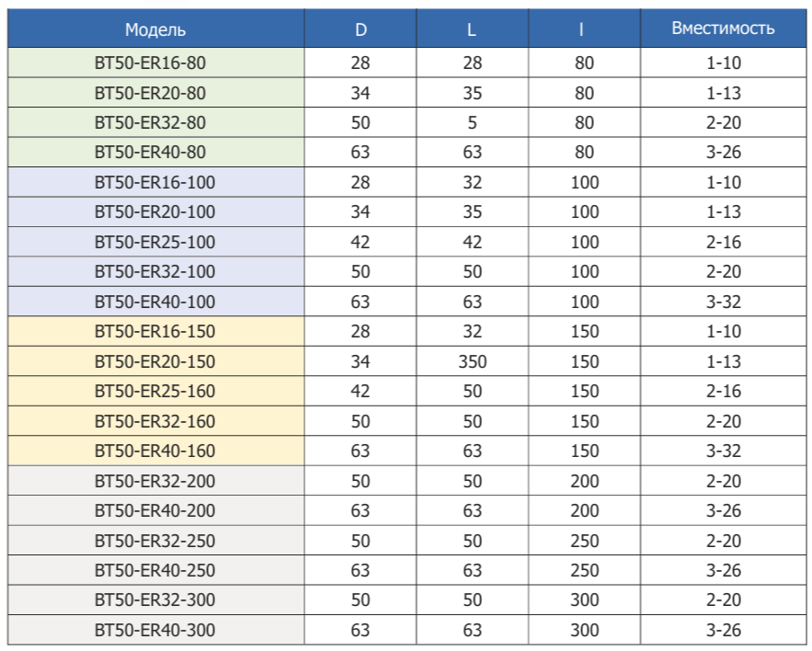Viewport: 812px width, 651px height.
Task: Select the BT50-ER40-80 row label
Action: (x=155, y=153)
